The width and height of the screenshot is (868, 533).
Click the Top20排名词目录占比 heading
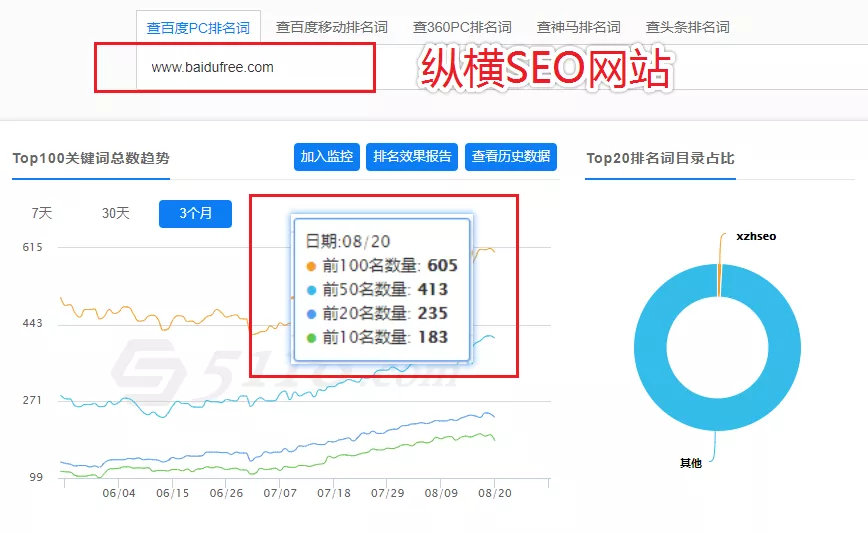click(x=660, y=158)
